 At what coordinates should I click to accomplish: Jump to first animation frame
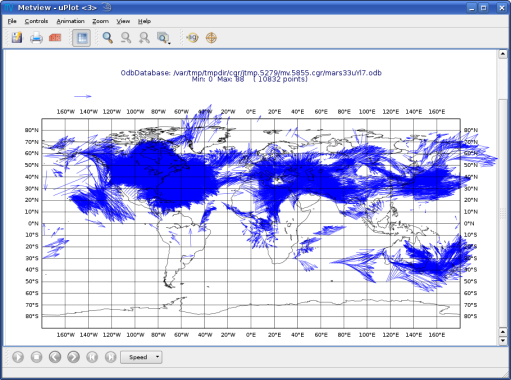point(92,357)
